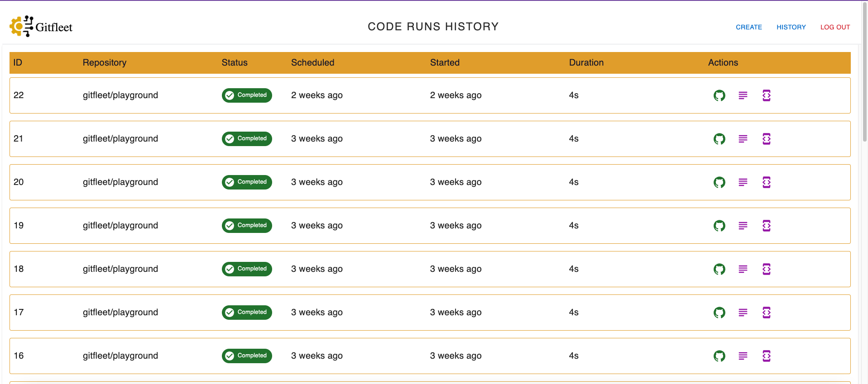This screenshot has width=868, height=384.
Task: Click gitfleet/playground in run 22 row
Action: click(120, 95)
